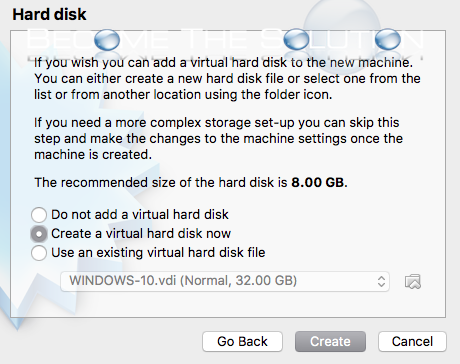Dismiss the dialog with Cancel
Image resolution: width=460 pixels, height=364 pixels.
tap(412, 341)
